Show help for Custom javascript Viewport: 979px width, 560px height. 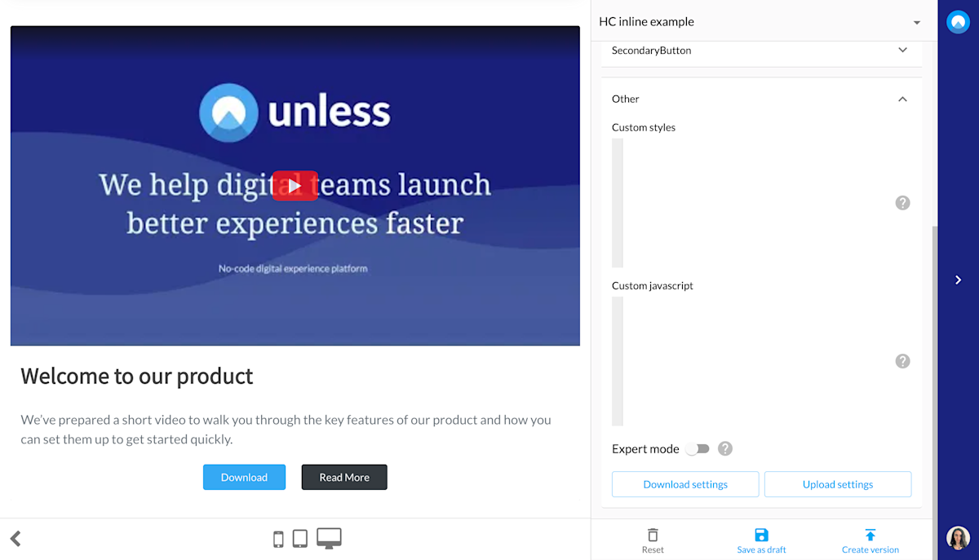click(902, 361)
